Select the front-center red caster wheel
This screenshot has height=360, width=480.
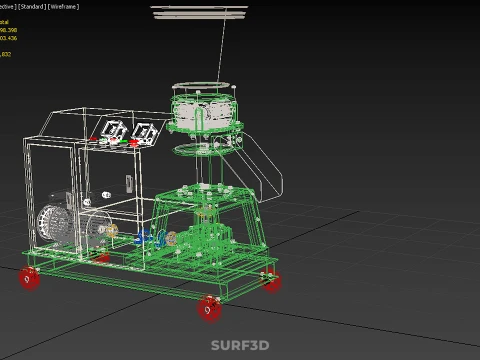point(209,309)
